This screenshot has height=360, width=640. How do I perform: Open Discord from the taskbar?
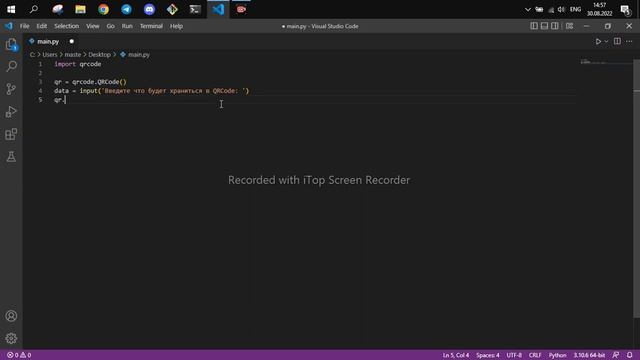coord(149,9)
